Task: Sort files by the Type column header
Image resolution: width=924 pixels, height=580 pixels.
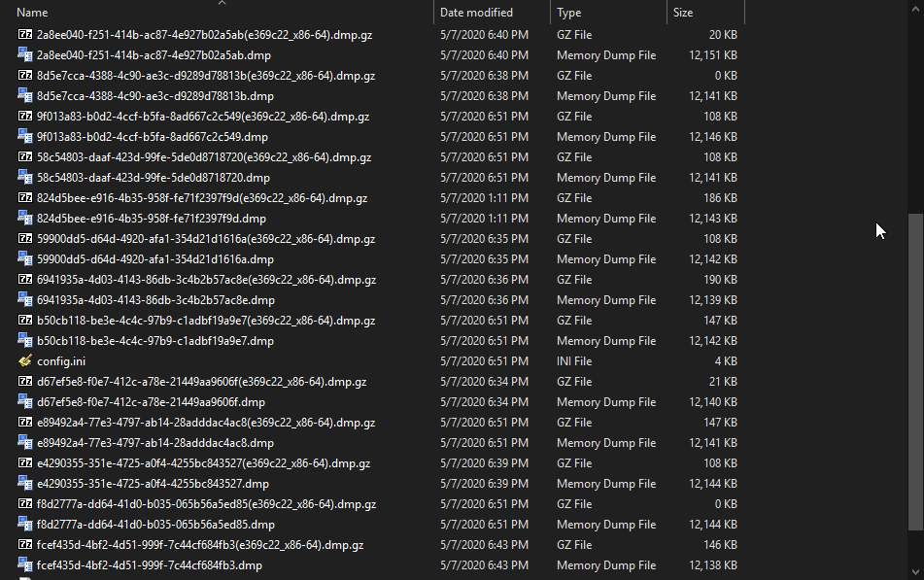Action: click(x=568, y=13)
